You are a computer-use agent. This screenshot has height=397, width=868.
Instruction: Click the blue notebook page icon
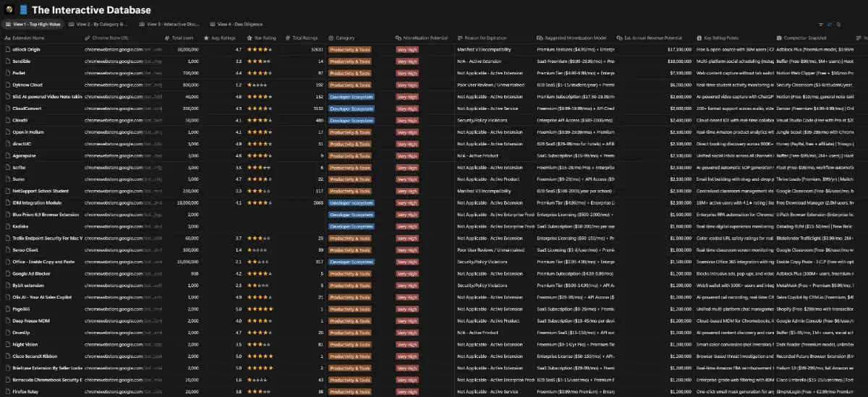click(x=24, y=10)
